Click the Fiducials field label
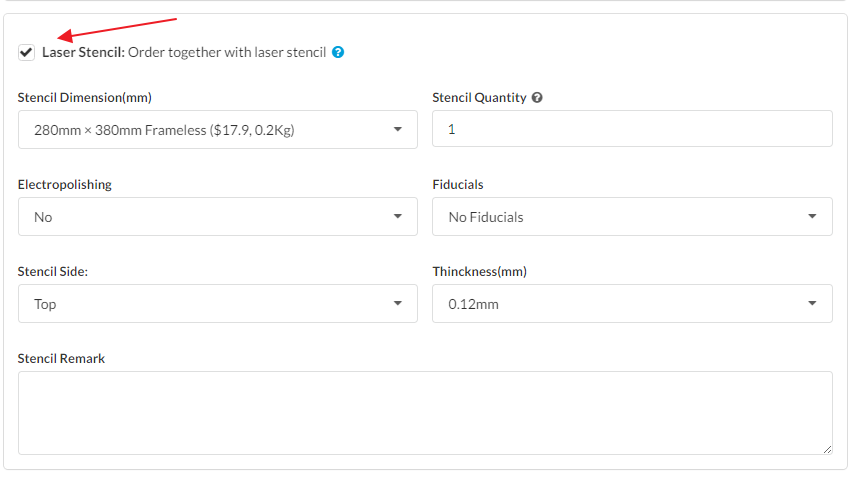The image size is (849, 480). pyautogui.click(x=458, y=185)
